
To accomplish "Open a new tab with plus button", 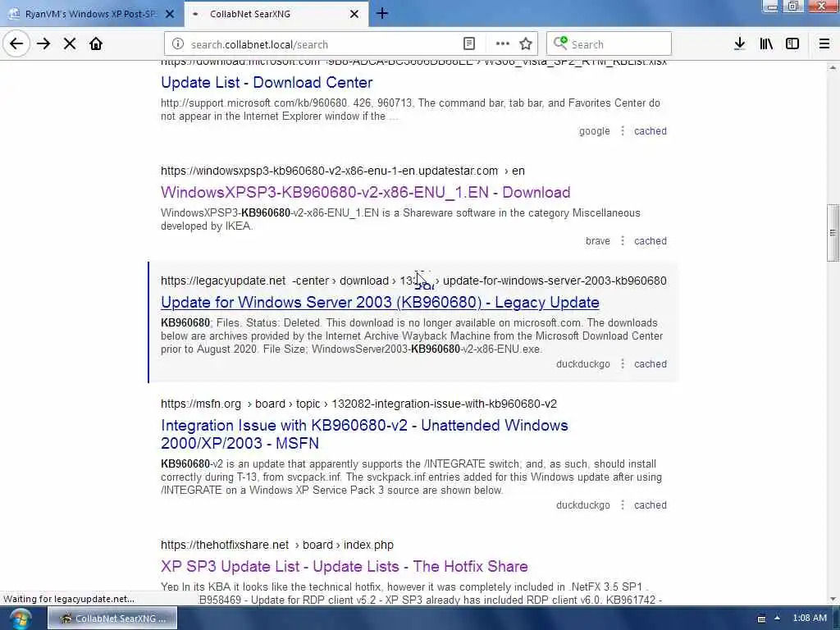I will (382, 14).
